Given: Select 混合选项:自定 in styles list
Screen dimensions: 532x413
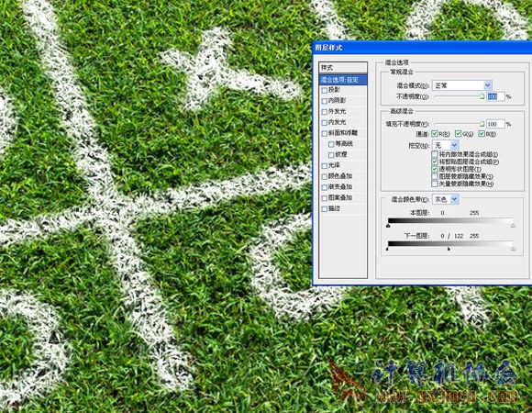Looking at the screenshot, I should 343,80.
